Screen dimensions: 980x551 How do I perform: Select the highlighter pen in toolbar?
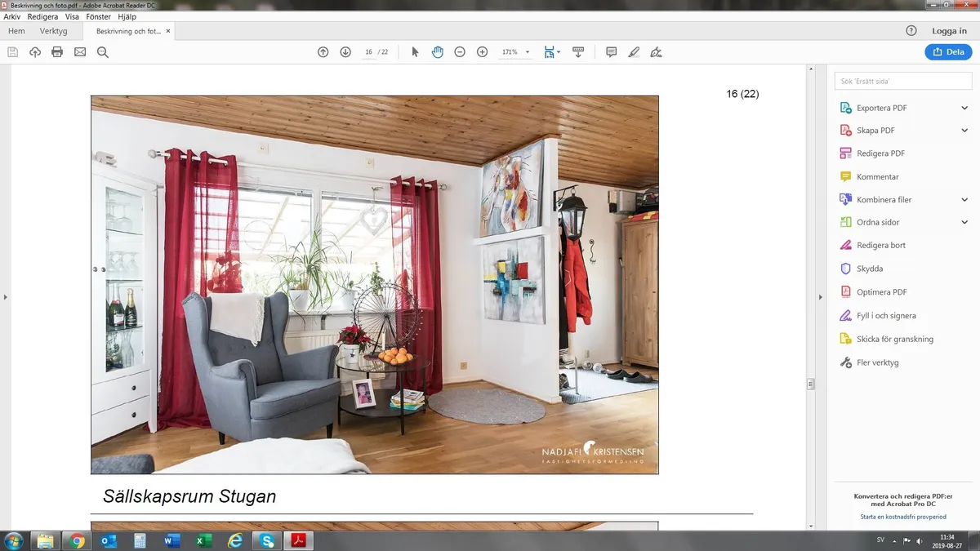[634, 51]
